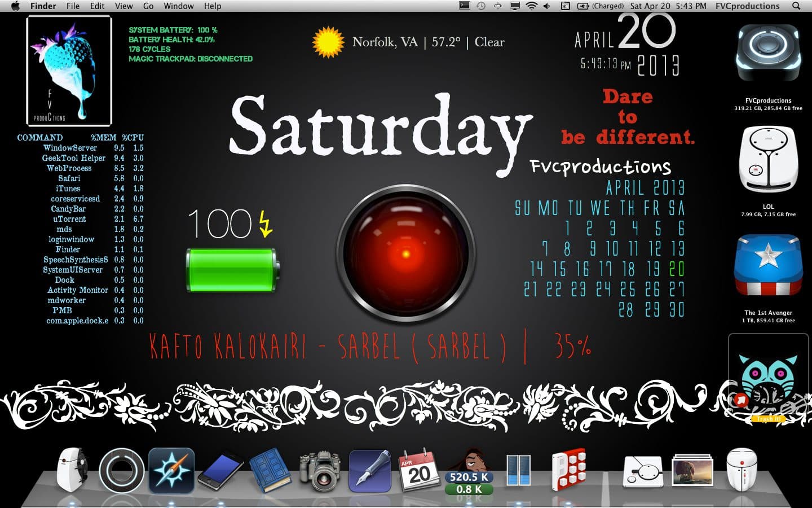Launch the camera app from the Dock
Screen dimensions: 812x508
click(320, 471)
